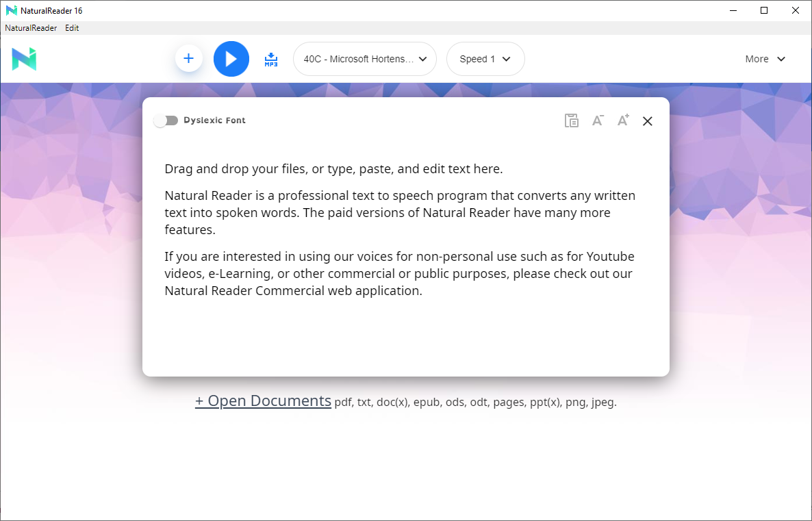Open the 40C - Microsoft Hortense voice dropdown
Viewport: 812px width, 521px height.
[364, 59]
